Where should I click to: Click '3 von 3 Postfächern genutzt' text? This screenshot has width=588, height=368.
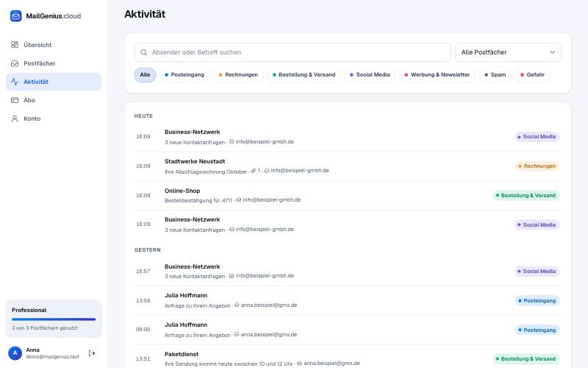click(45, 328)
